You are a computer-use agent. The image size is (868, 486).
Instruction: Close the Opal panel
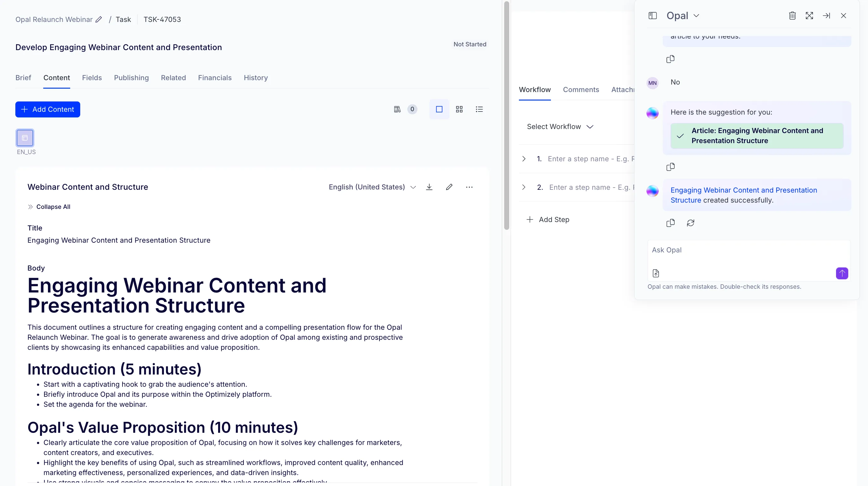[844, 15]
